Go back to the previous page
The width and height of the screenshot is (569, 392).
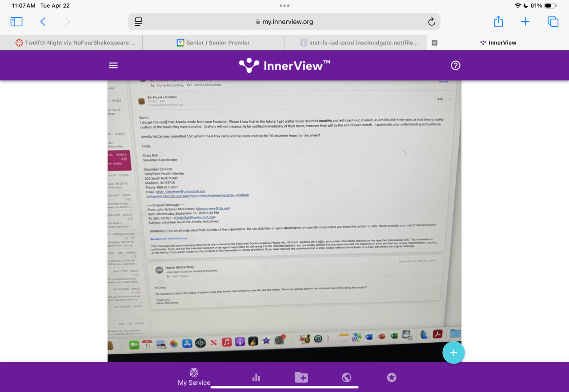(x=43, y=21)
